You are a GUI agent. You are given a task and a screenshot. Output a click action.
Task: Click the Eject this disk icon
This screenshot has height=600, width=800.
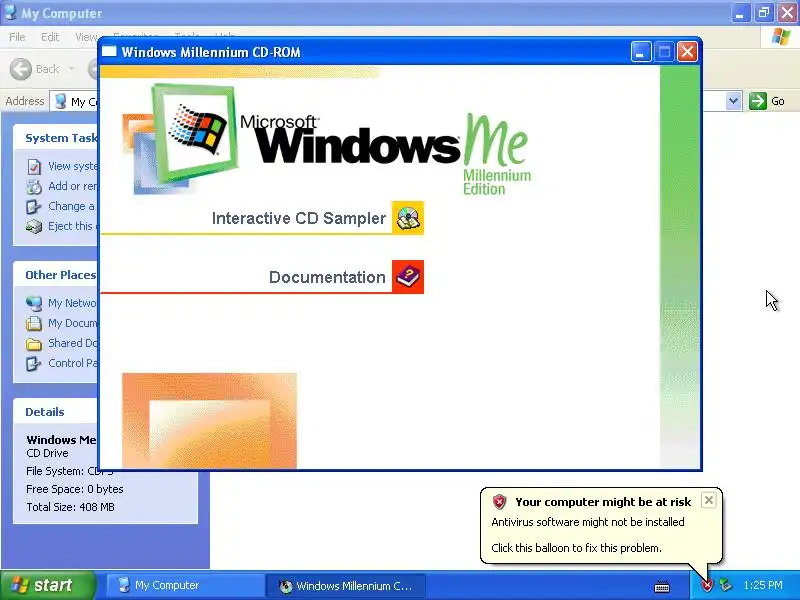[x=34, y=227]
